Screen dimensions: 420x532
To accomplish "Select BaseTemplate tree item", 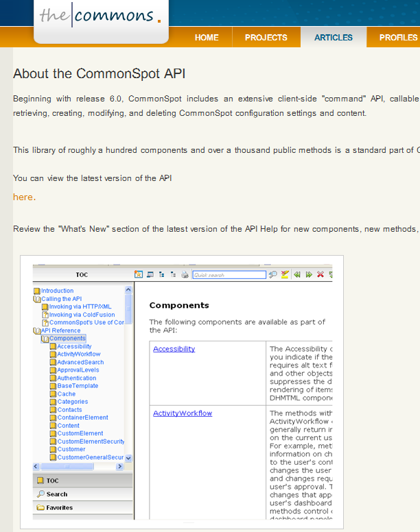I will pos(78,386).
